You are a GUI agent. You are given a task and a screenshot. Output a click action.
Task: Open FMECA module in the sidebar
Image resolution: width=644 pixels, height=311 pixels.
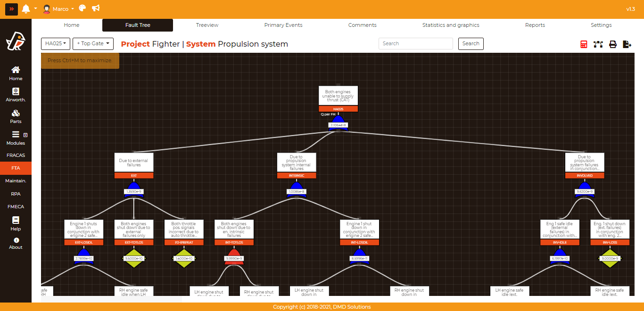click(x=16, y=206)
